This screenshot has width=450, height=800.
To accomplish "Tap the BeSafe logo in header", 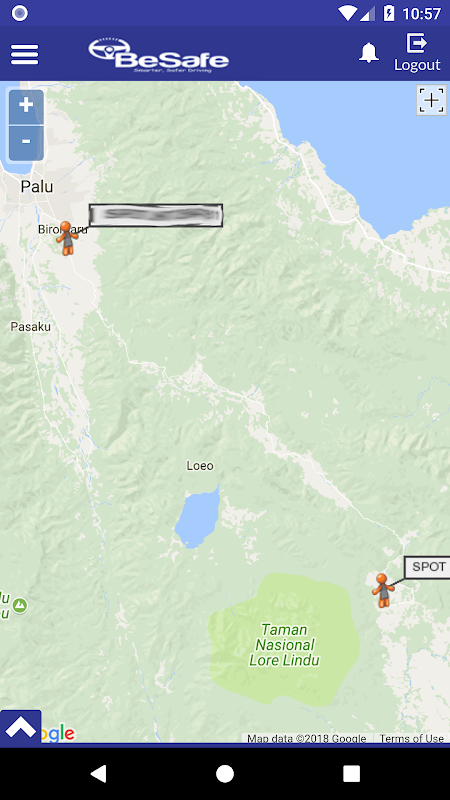I will coord(159,55).
